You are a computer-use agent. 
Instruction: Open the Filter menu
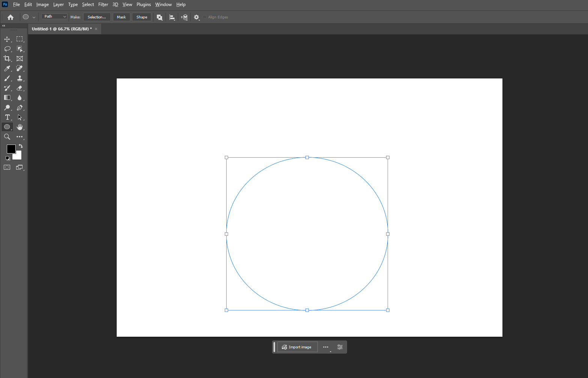tap(103, 5)
